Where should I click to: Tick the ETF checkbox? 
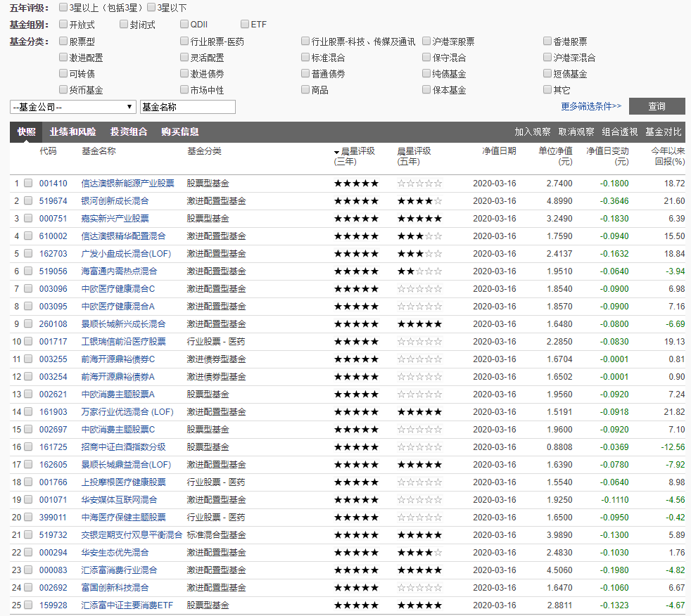pyautogui.click(x=245, y=24)
